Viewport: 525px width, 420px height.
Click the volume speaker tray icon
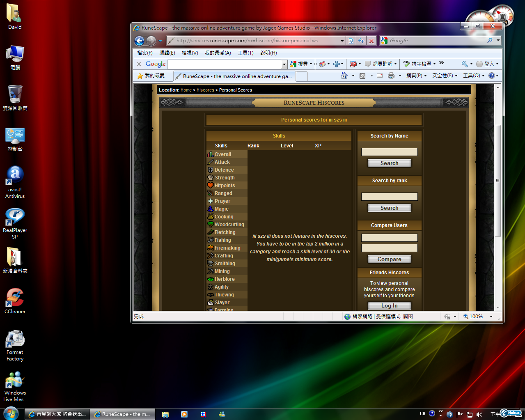479,414
